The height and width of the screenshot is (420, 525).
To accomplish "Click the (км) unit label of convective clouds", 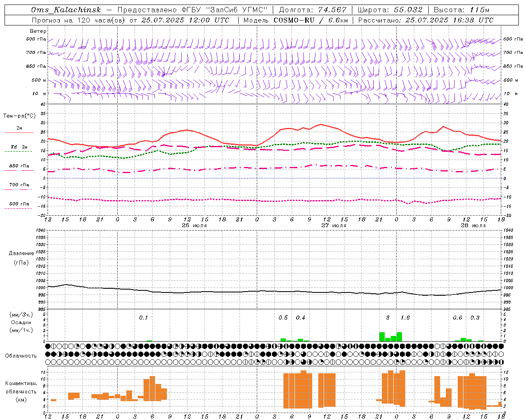I will point(21,399).
